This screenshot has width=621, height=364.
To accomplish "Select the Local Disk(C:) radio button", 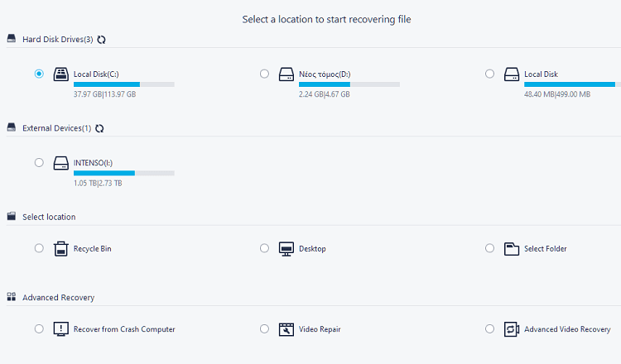I will pos(39,74).
